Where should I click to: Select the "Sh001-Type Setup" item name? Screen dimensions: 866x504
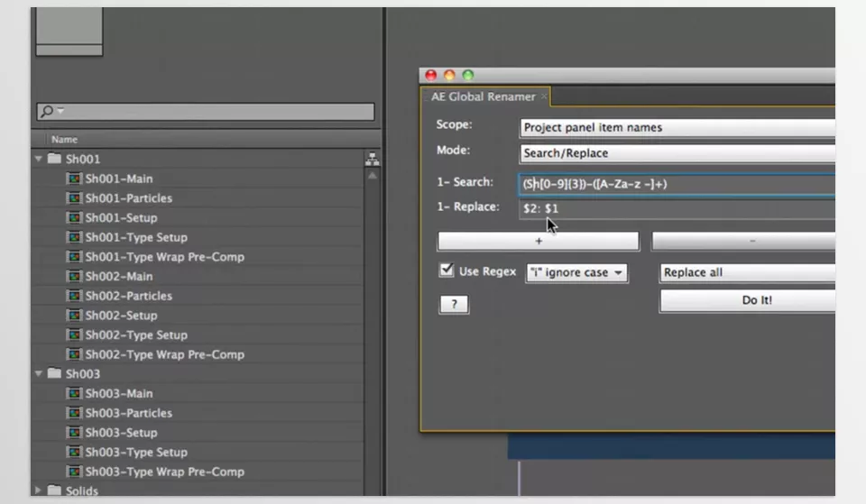pos(136,237)
